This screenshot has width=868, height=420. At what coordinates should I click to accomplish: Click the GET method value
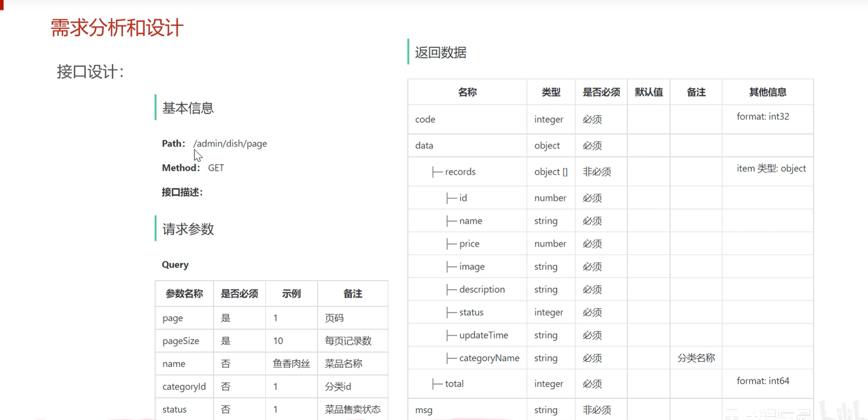coord(216,168)
